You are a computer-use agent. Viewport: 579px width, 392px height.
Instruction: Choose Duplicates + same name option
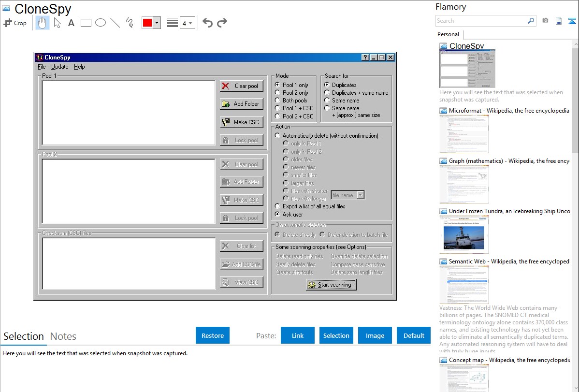[x=327, y=93]
